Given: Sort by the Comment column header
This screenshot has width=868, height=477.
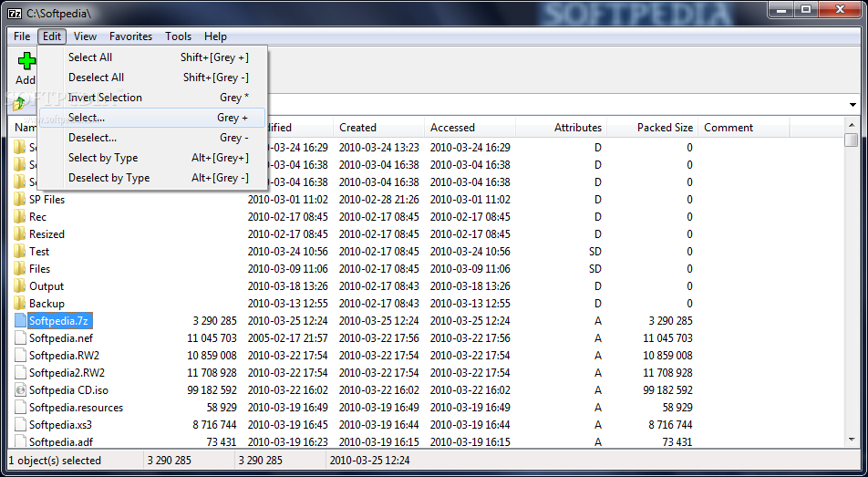Looking at the screenshot, I should click(744, 128).
